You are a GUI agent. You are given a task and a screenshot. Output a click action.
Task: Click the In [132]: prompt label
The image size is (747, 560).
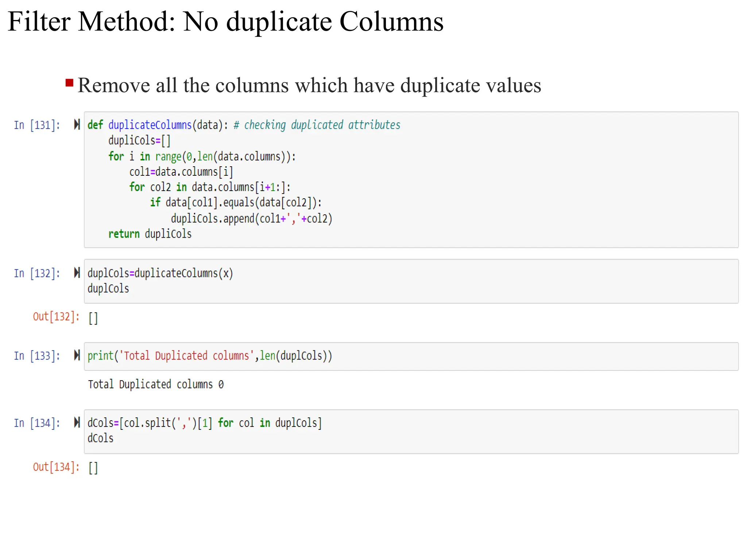[x=37, y=273]
